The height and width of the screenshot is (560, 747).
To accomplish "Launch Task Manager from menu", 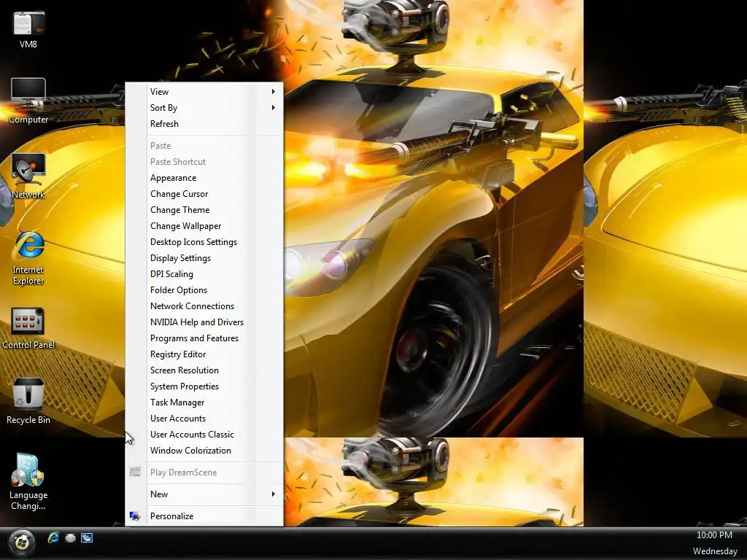I will (204, 402).
